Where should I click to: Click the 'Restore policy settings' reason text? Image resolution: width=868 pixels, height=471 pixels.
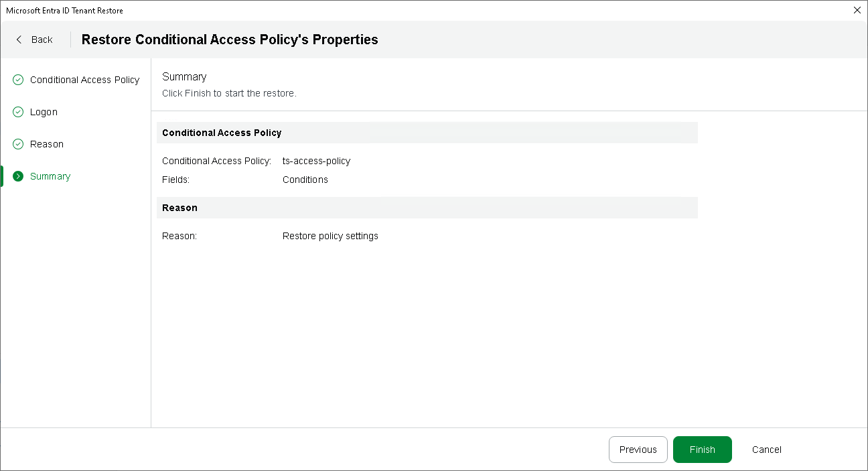click(x=330, y=236)
